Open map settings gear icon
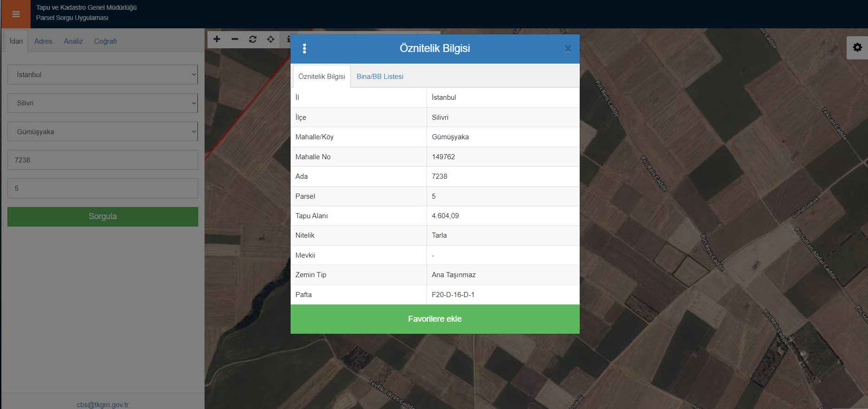Image resolution: width=868 pixels, height=409 pixels. pyautogui.click(x=857, y=47)
